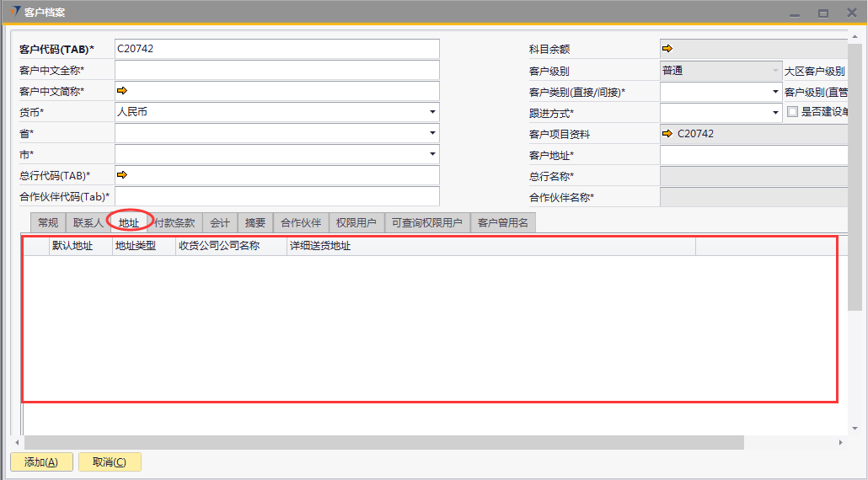868x480 pixels.
Task: Open the 省 dropdown list
Action: (x=432, y=133)
